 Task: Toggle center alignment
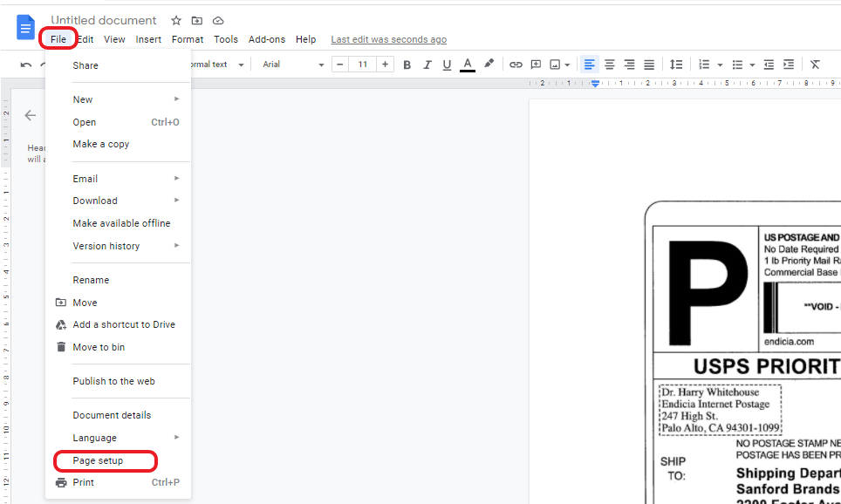click(x=609, y=64)
